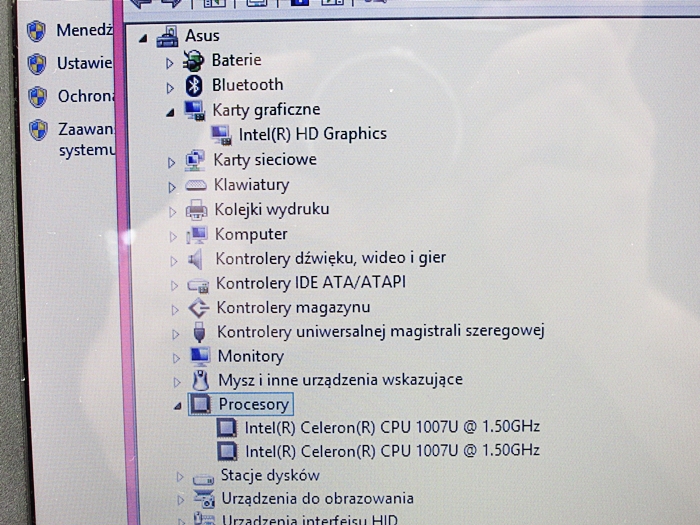Screen dimensions: 700x525
Task: Select the Intel(R) HD Graphics entry
Action: (313, 134)
